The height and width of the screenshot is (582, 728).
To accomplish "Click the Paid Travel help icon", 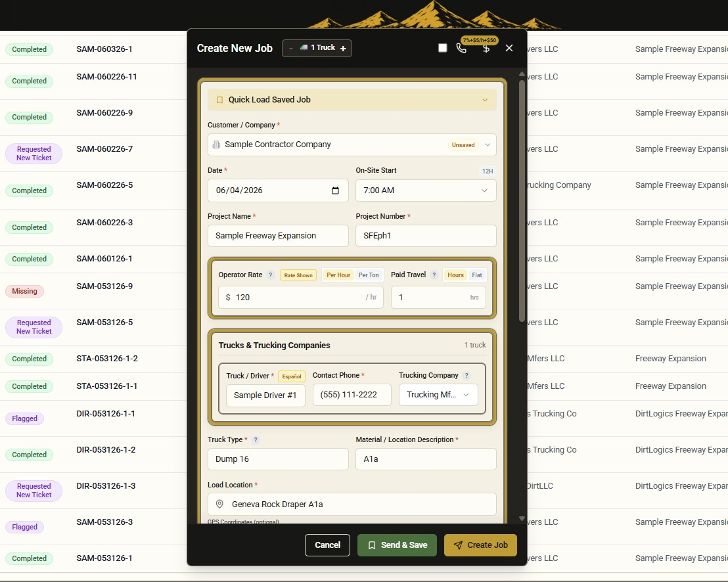I will [434, 275].
